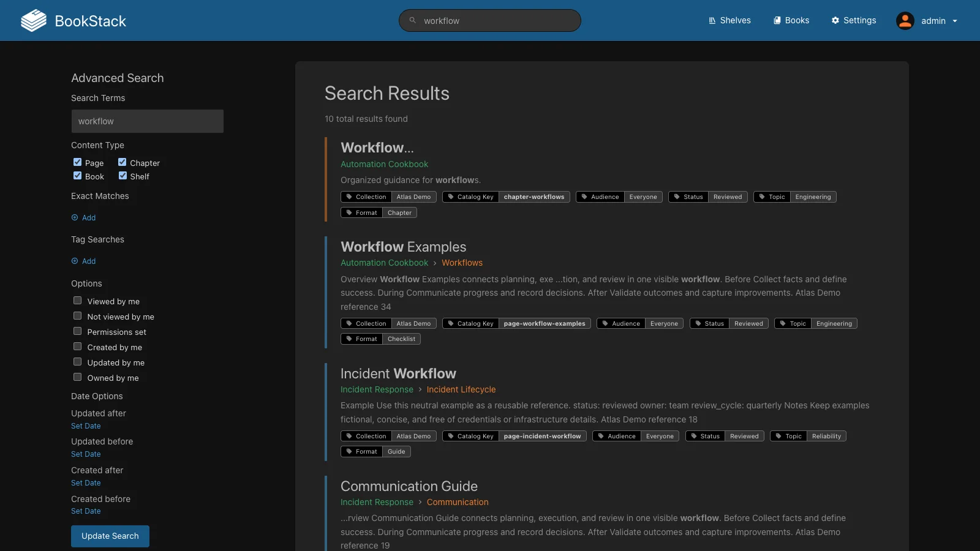Click the Guide format tag value
Screen dimensions: 980x551
click(396, 451)
